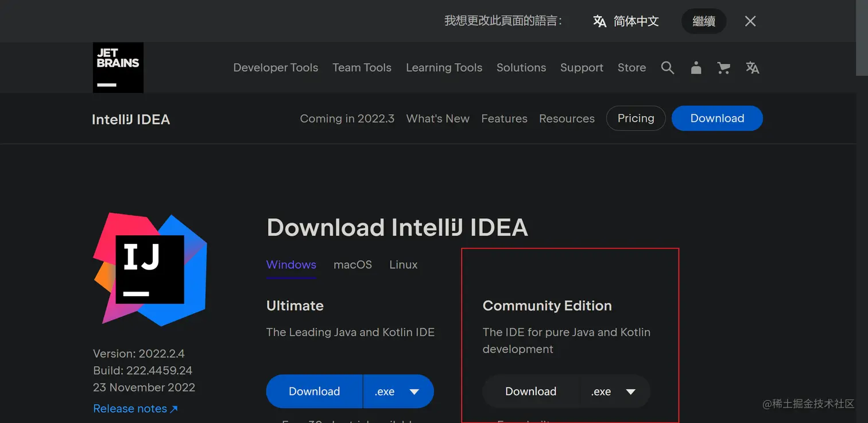Open the Features page
Image resolution: width=868 pixels, height=423 pixels.
504,118
